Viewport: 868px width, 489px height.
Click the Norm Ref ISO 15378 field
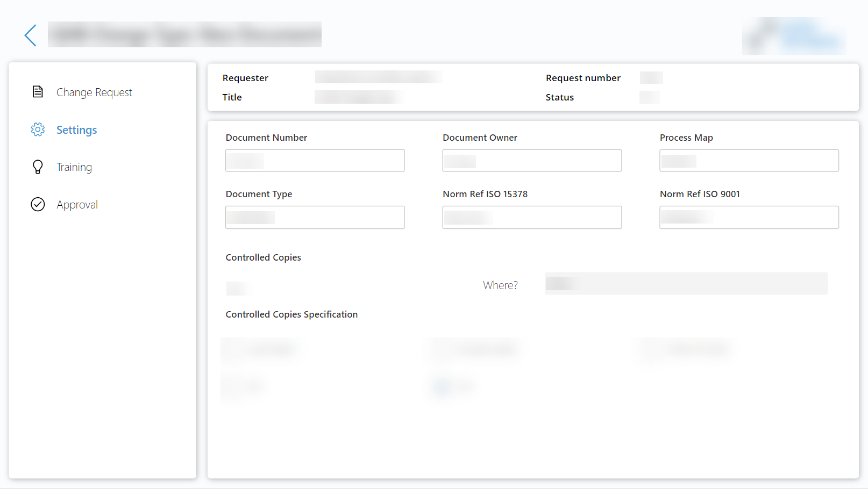pyautogui.click(x=532, y=218)
